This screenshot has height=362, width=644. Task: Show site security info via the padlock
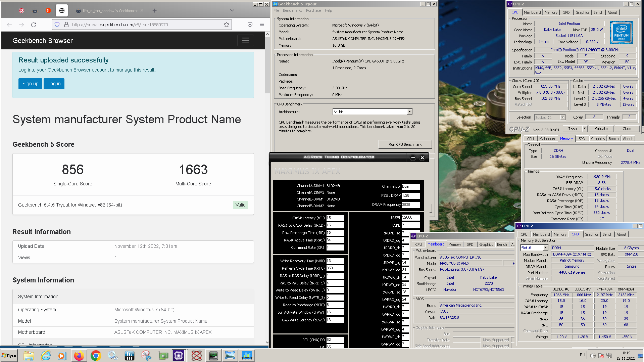(66, 25)
